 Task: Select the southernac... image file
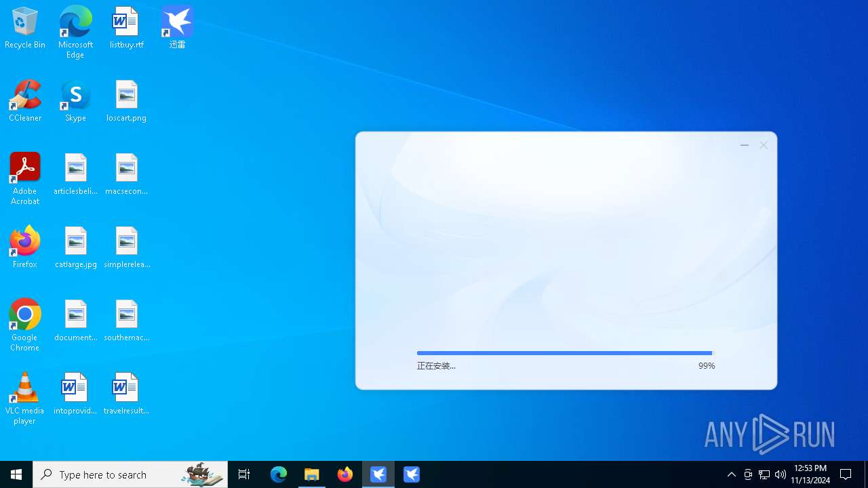click(126, 321)
